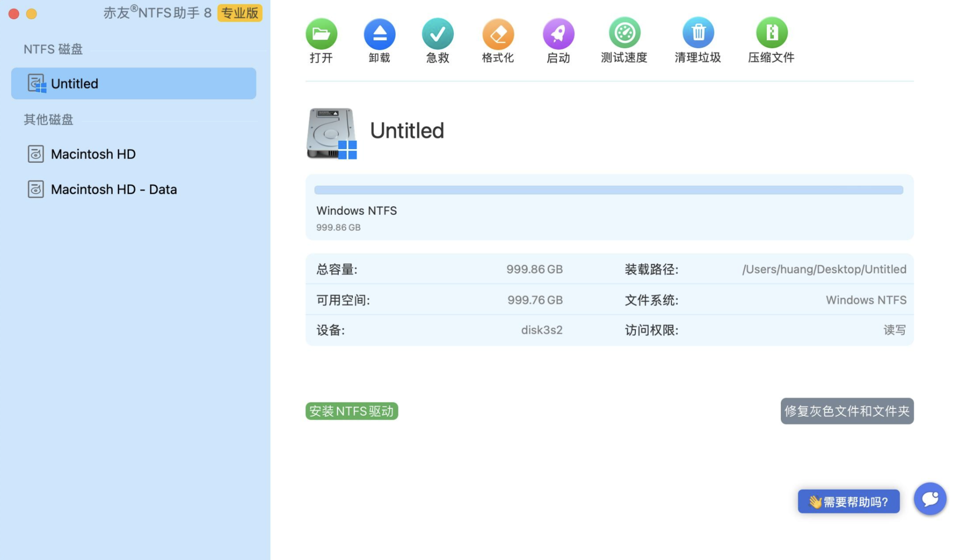
Task: Click the available space value 999.76 GB
Action: tap(535, 300)
